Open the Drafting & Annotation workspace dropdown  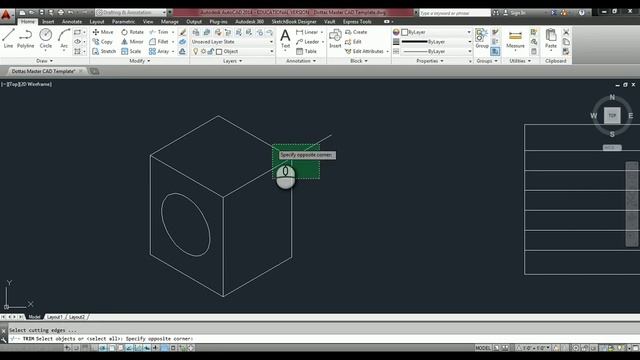point(131,13)
